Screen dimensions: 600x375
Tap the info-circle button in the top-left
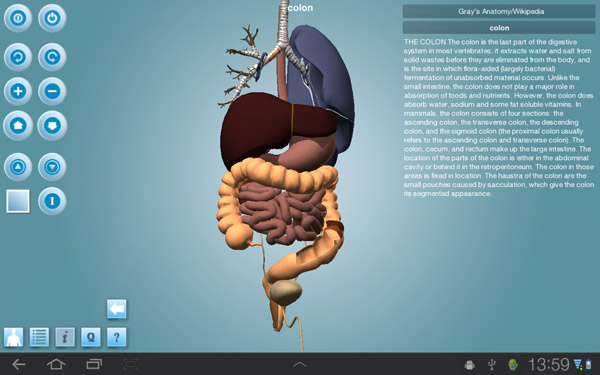pos(18,18)
